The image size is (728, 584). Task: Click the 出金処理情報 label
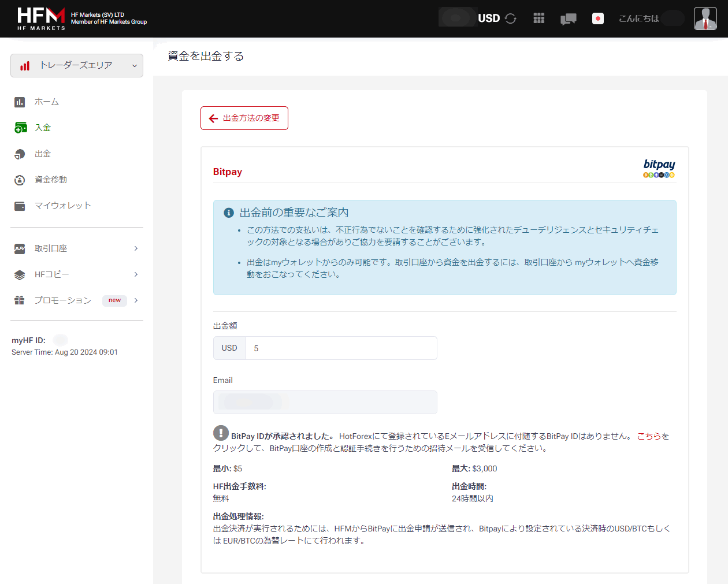(x=239, y=516)
